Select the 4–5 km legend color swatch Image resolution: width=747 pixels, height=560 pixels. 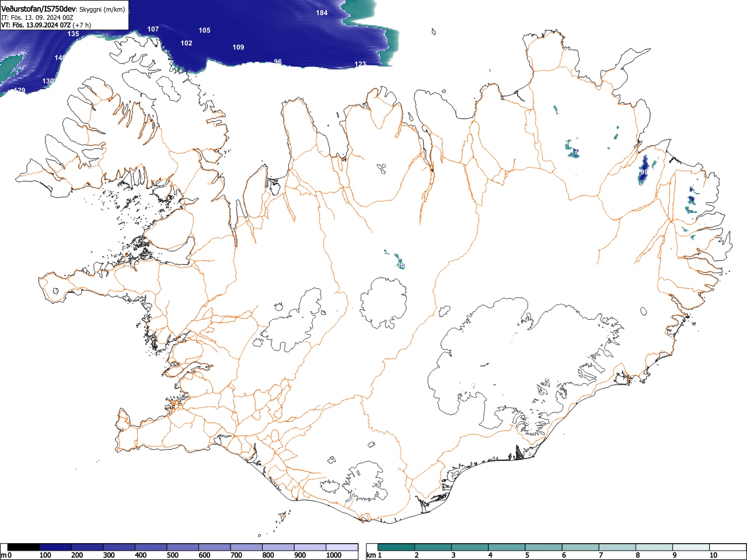coord(507,547)
